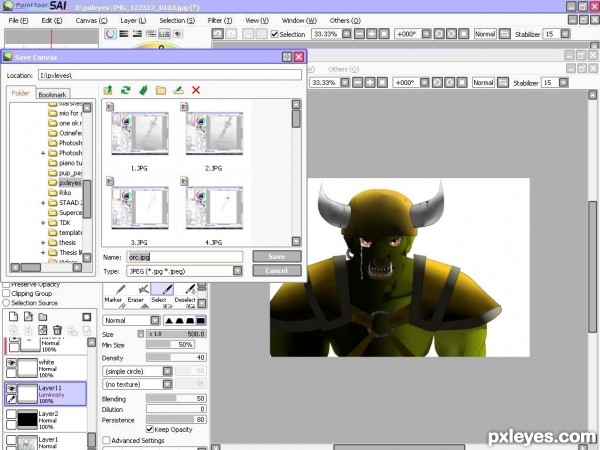Toggle the scratchpad panel icon
The width and height of the screenshot is (600, 450).
pyautogui.click(x=178, y=34)
